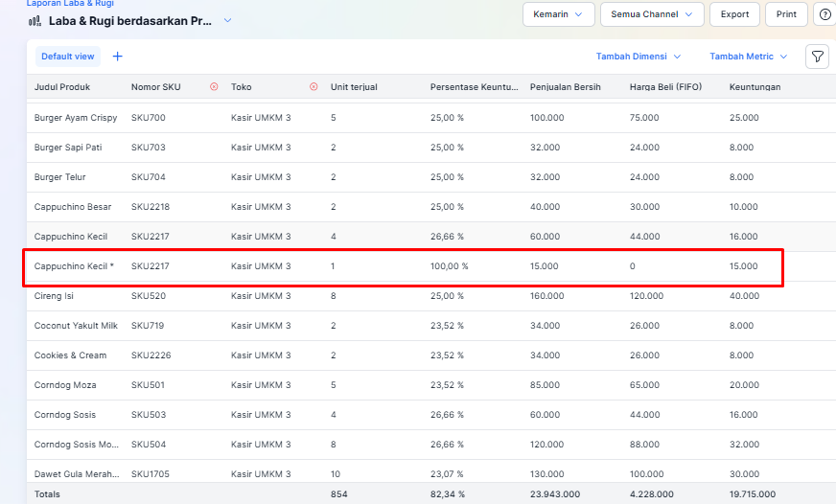
Task: Go to Laporan Laba & Rugi breadcrumb
Action: (69, 4)
